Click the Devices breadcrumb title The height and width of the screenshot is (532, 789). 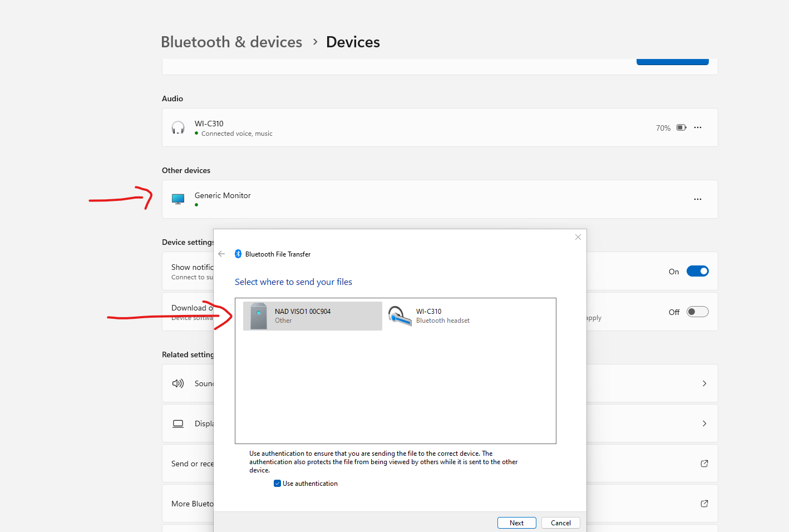point(353,42)
